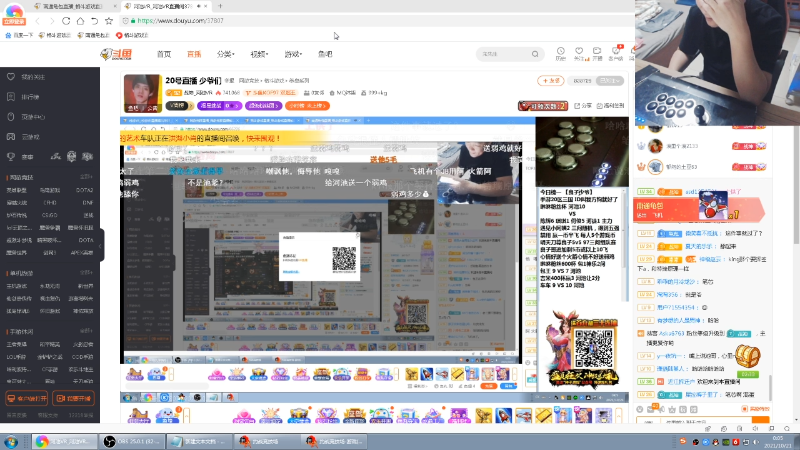This screenshot has height=450, width=800.
Task: Click the streamer avatar thumbnail
Action: (142, 93)
